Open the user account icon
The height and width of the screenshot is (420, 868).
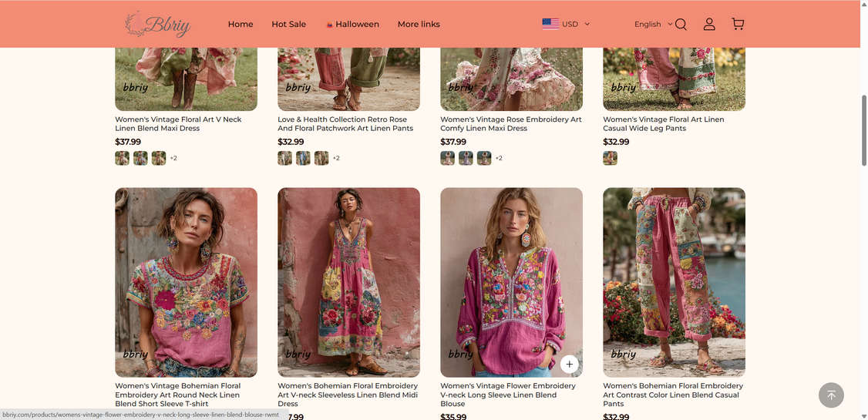click(709, 25)
